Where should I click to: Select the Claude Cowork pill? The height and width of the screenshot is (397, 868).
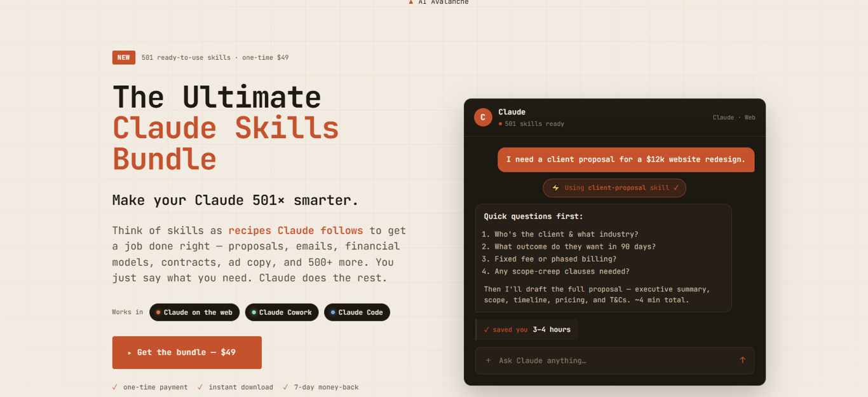pyautogui.click(x=281, y=312)
